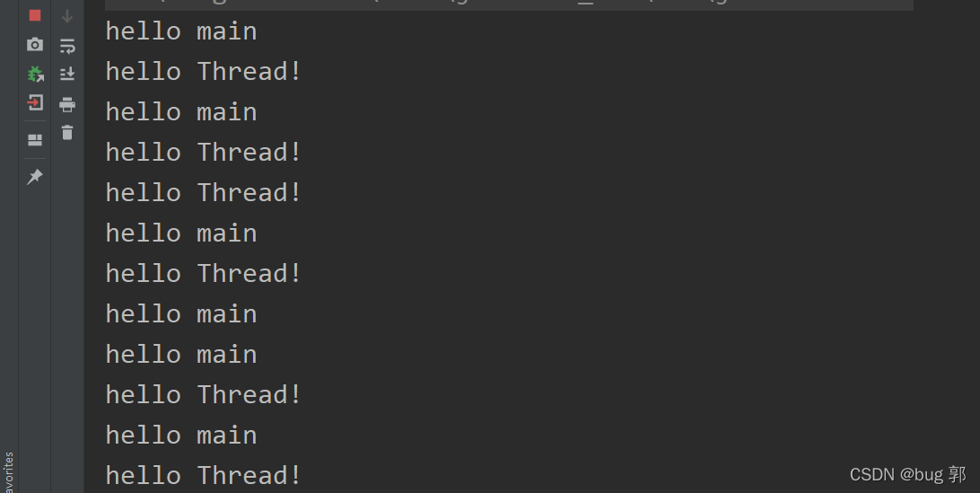Attach debugger via green bug icon
This screenshot has height=493, width=980.
(36, 74)
